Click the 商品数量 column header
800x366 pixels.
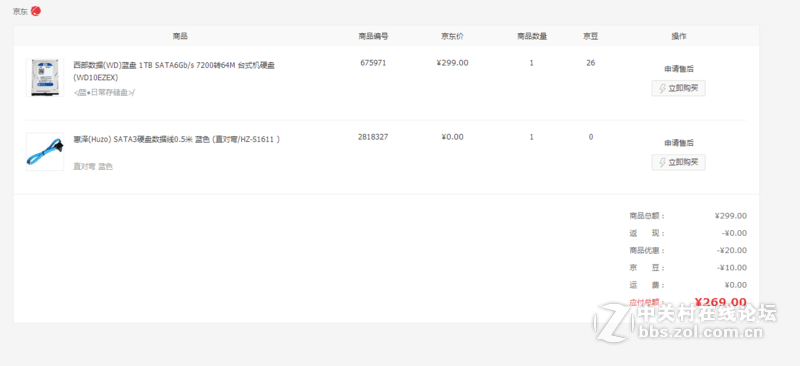pyautogui.click(x=532, y=36)
